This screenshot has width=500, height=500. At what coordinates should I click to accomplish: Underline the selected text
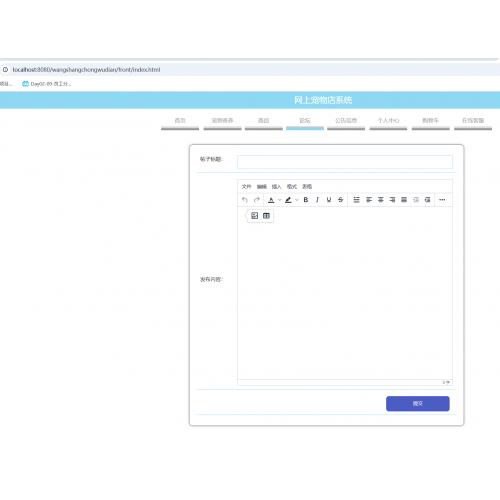pos(329,200)
